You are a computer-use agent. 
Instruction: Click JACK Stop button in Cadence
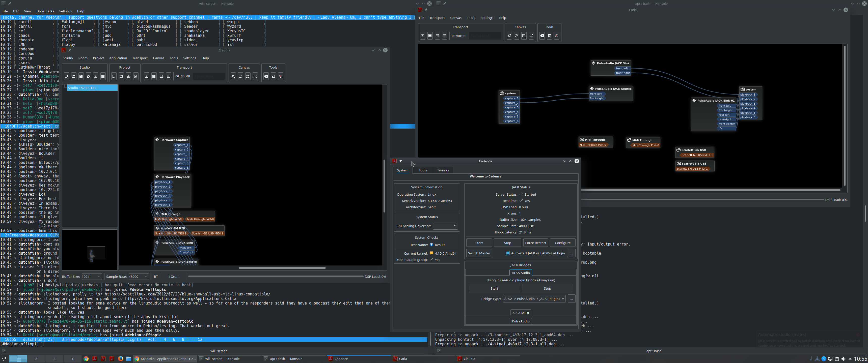(x=507, y=243)
